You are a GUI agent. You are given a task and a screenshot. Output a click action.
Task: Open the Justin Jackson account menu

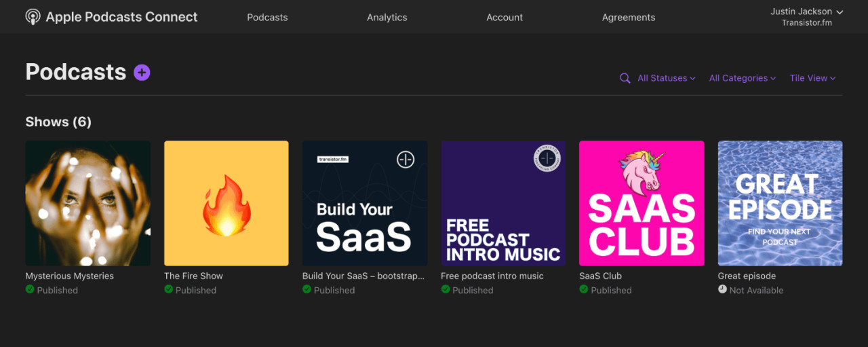(x=806, y=12)
